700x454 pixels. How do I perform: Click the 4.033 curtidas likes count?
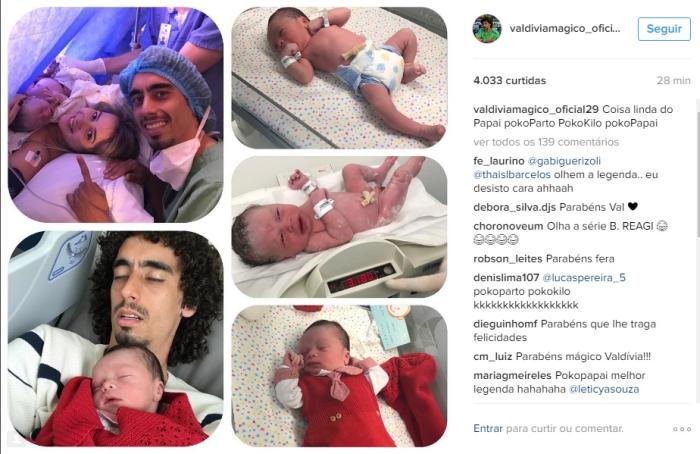509,81
